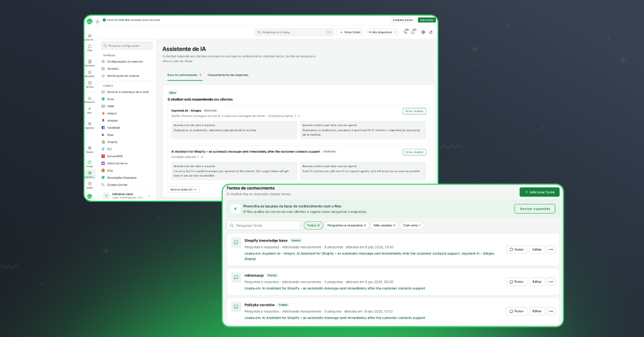Open the notifications bell icon
This screenshot has height=337, width=644.
pyautogui.click(x=430, y=32)
